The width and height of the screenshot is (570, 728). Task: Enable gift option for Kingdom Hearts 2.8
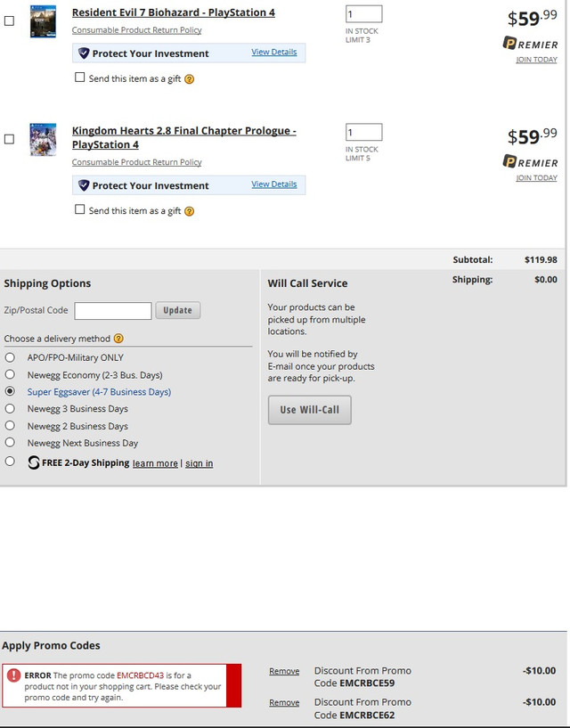tap(80, 210)
